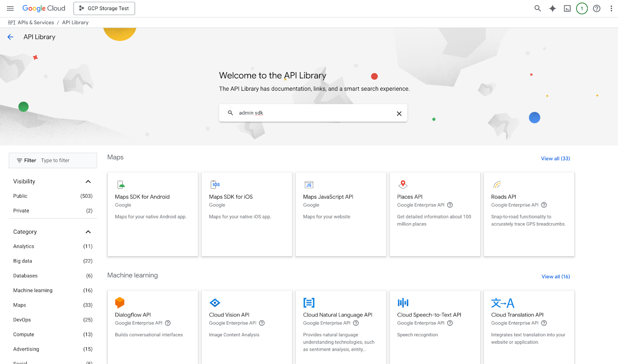Open Gemini AI assistant sparkle icon

coord(552,8)
